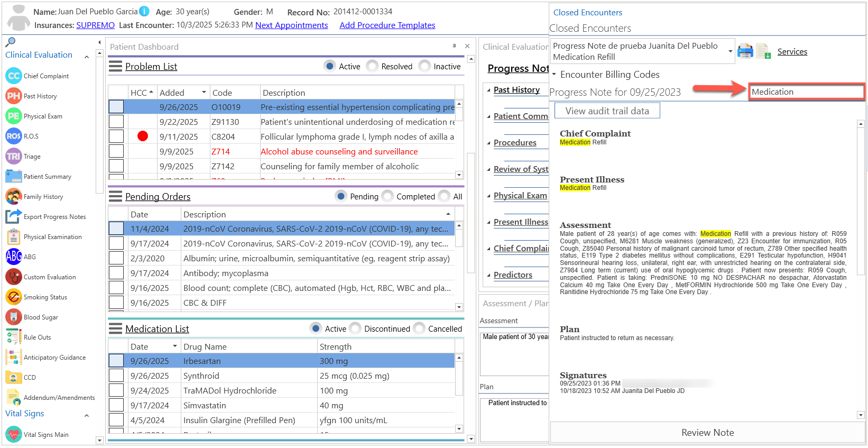The height and width of the screenshot is (448, 868).
Task: Click the Medication search field
Action: click(807, 92)
